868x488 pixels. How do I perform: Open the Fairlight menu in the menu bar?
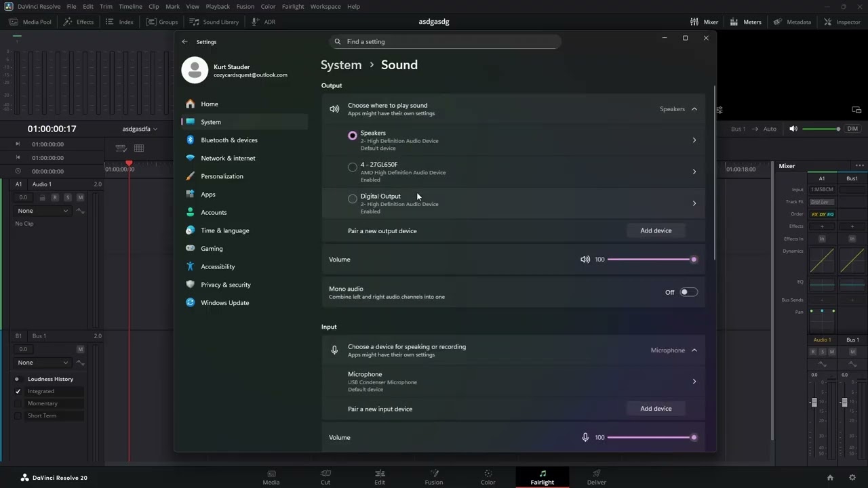pyautogui.click(x=293, y=7)
